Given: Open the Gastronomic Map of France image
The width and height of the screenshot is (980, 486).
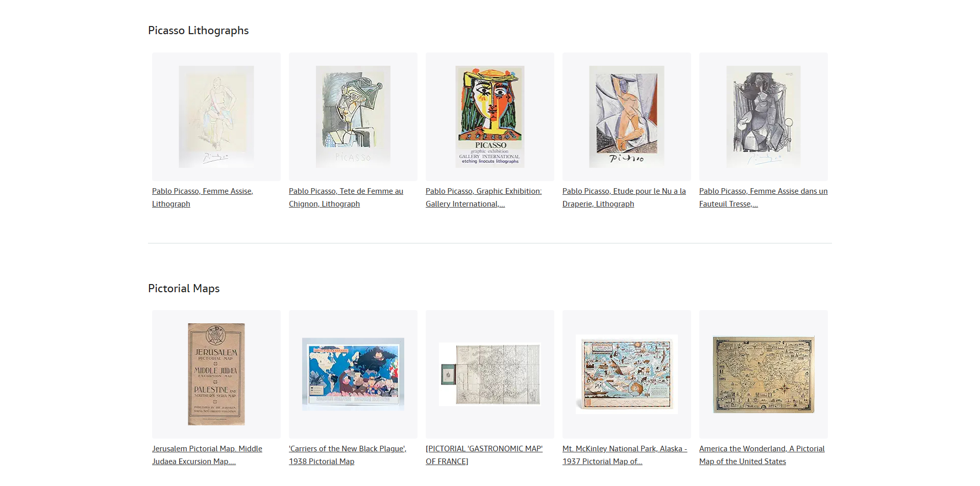Looking at the screenshot, I should (x=490, y=374).
